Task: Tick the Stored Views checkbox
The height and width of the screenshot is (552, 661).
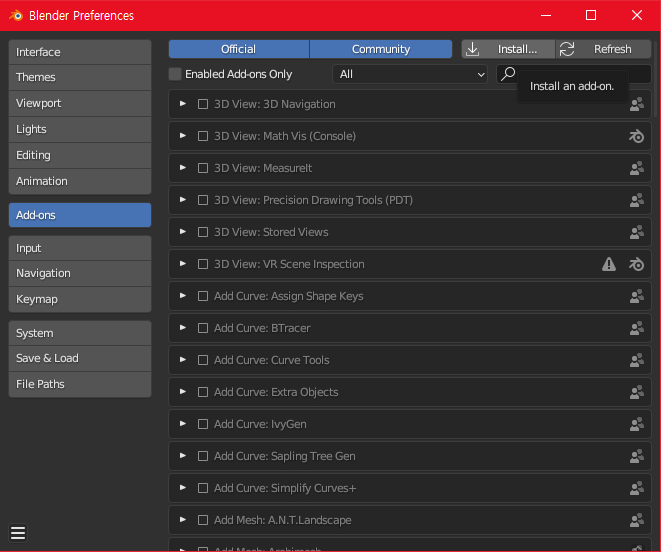Action: pyautogui.click(x=203, y=232)
